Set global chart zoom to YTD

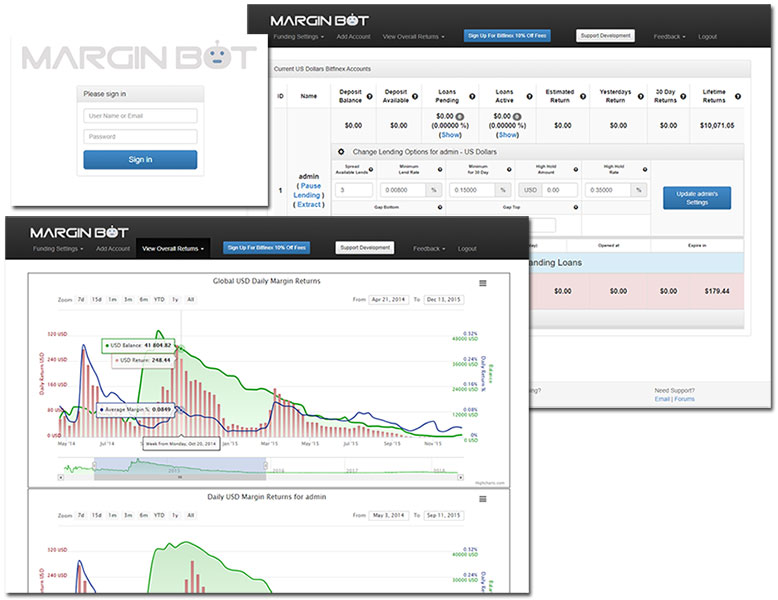tap(159, 300)
